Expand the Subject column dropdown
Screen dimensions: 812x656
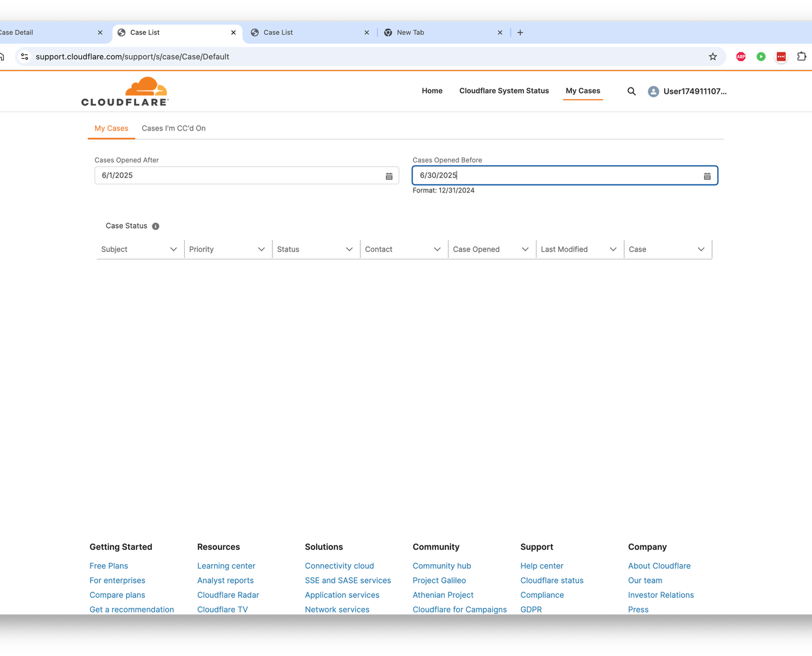point(173,249)
